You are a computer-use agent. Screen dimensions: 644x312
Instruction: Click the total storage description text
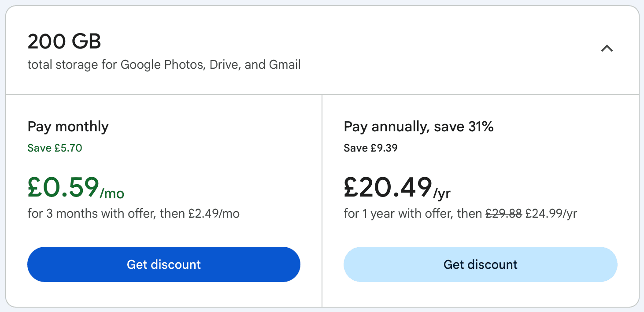pos(164,64)
